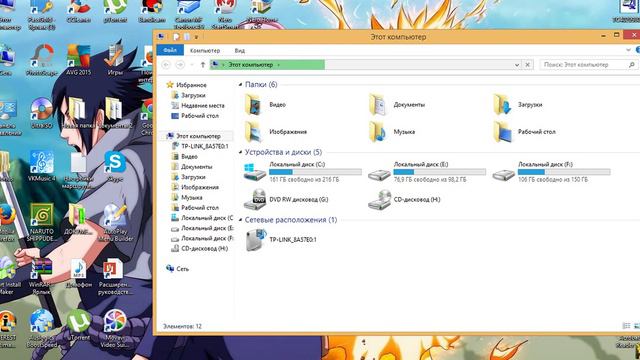Select Локальный диск (C:) in the drives list
Image resolution: width=640 pixels, height=360 pixels.
pyautogui.click(x=303, y=172)
